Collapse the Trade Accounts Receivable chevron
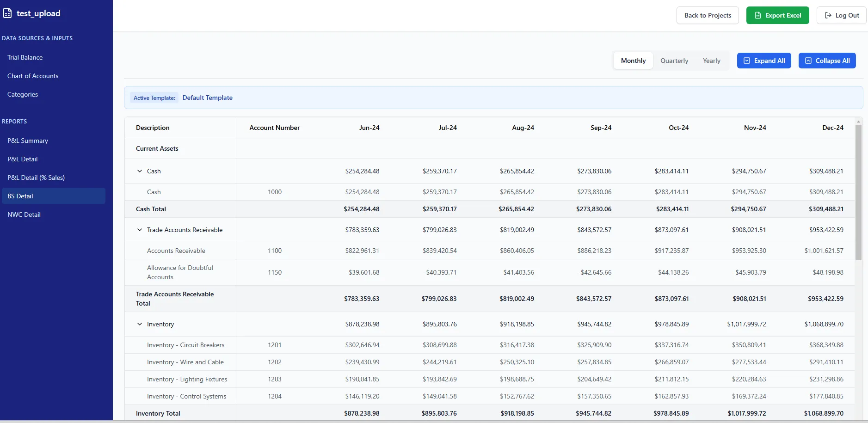The height and width of the screenshot is (423, 868). pyautogui.click(x=140, y=230)
